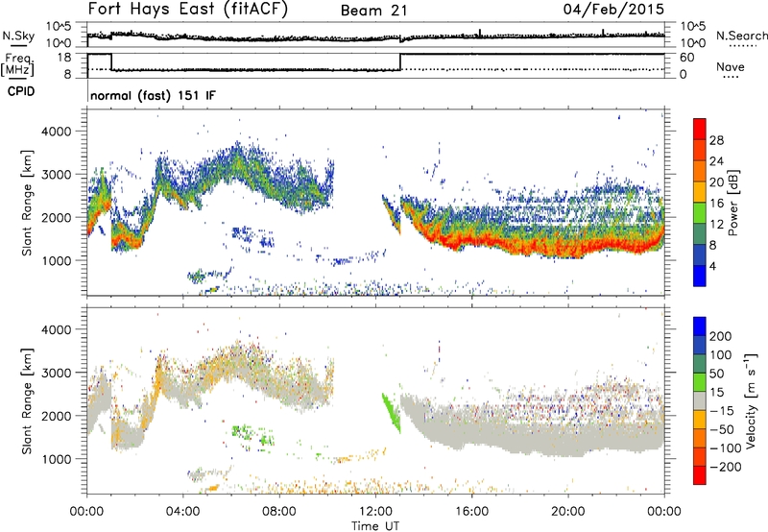768x532 pixels.
Task: Pick the green 15–50 velocity swatch
Action: pos(700,382)
